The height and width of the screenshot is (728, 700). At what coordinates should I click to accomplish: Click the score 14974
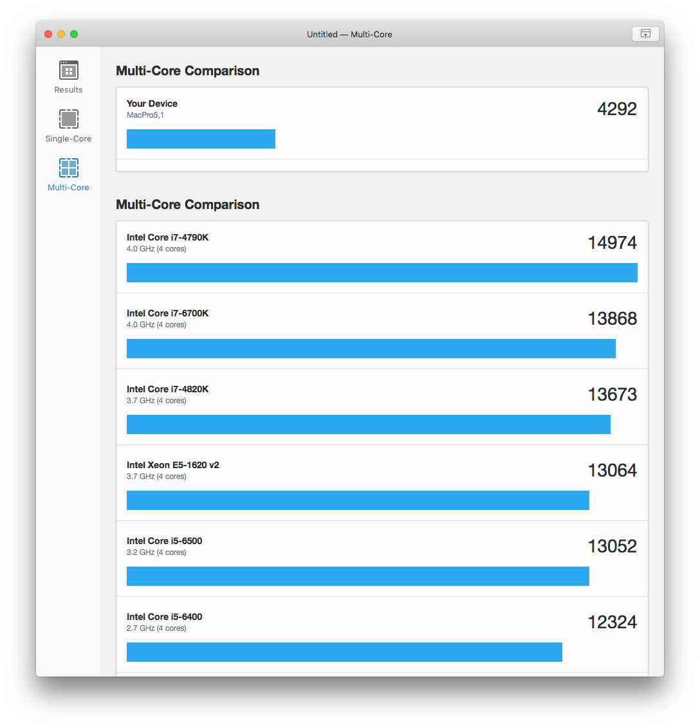612,243
